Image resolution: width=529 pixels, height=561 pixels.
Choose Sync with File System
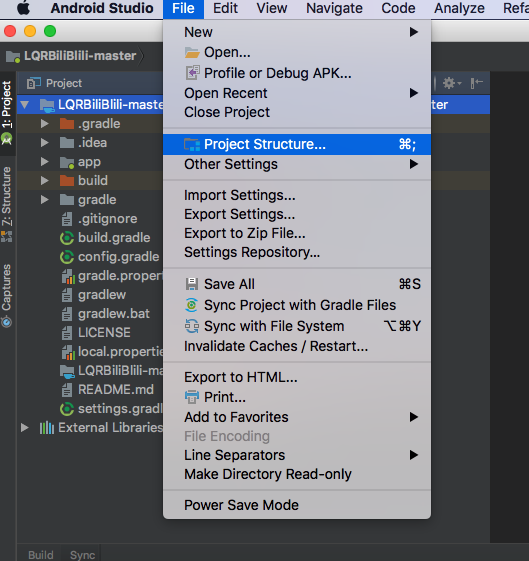pos(297,326)
